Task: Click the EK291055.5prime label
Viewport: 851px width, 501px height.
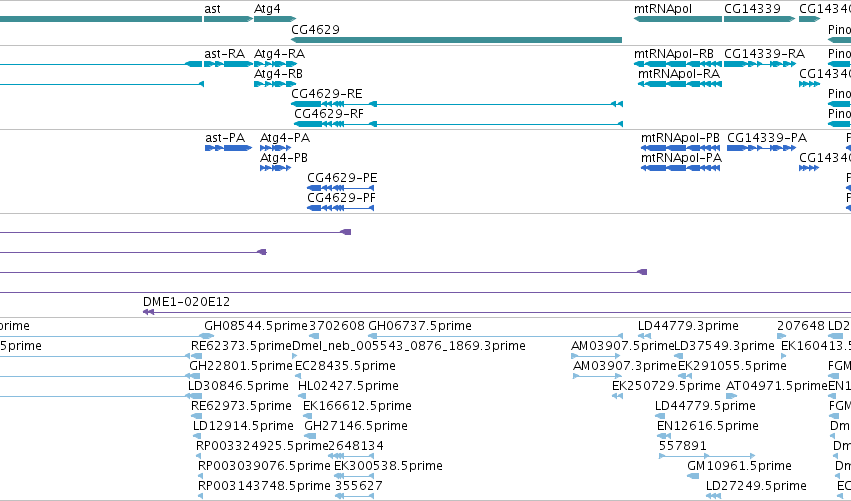Action: click(x=732, y=366)
